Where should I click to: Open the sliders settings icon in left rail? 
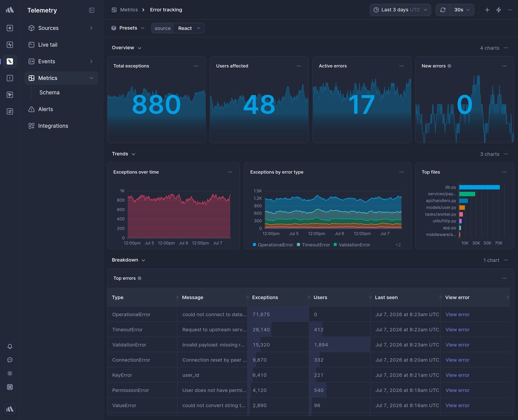point(10,111)
